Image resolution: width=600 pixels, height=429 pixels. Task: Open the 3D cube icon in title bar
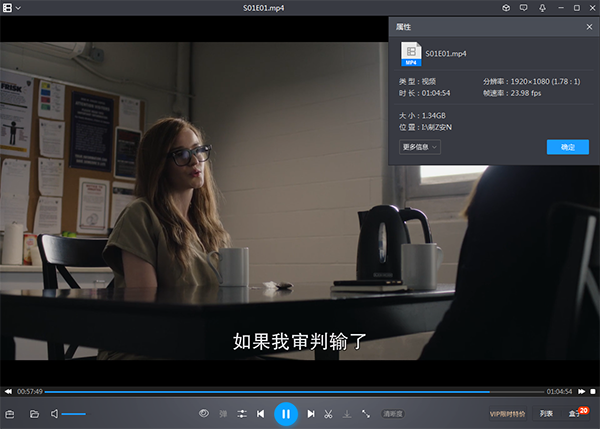(x=506, y=8)
